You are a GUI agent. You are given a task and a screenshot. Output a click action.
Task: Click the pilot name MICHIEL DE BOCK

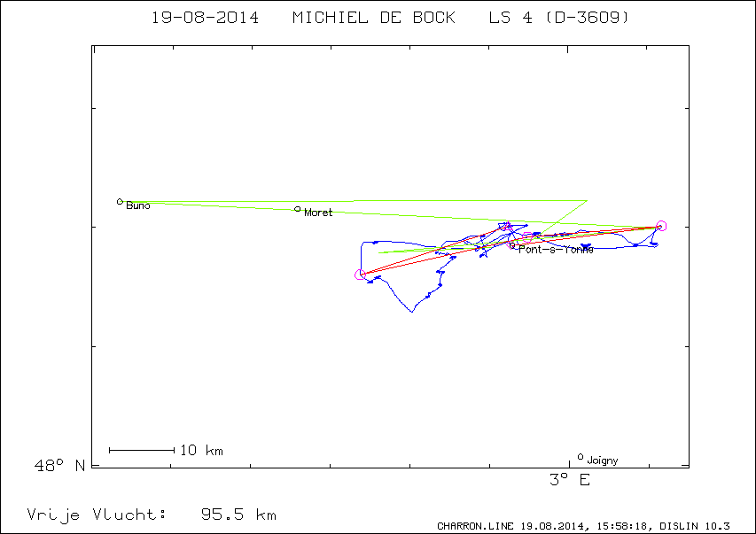click(374, 18)
